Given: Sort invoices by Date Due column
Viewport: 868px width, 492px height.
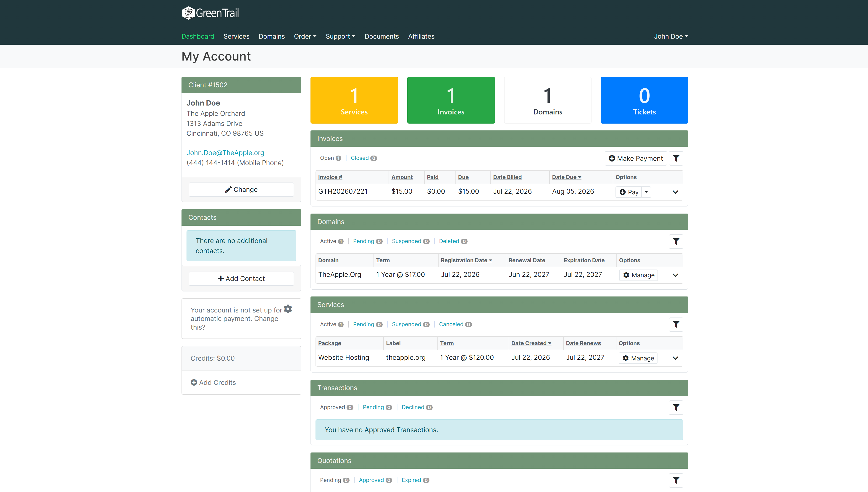Looking at the screenshot, I should point(566,177).
